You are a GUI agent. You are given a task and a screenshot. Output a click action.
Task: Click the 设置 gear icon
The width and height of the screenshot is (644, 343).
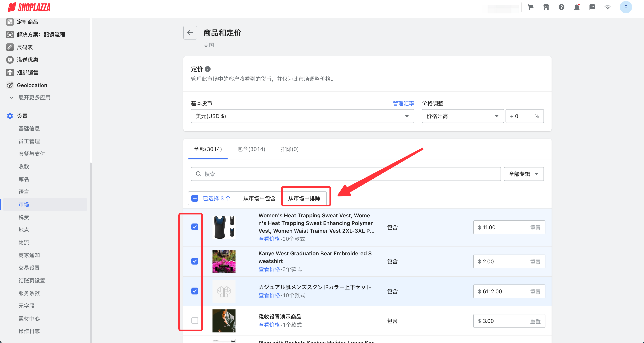10,116
